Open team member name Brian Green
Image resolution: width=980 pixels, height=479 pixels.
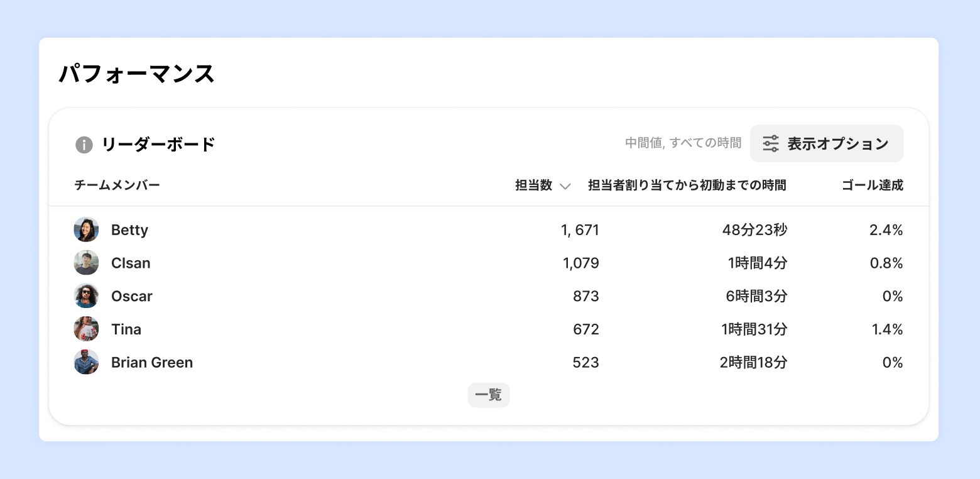[152, 363]
